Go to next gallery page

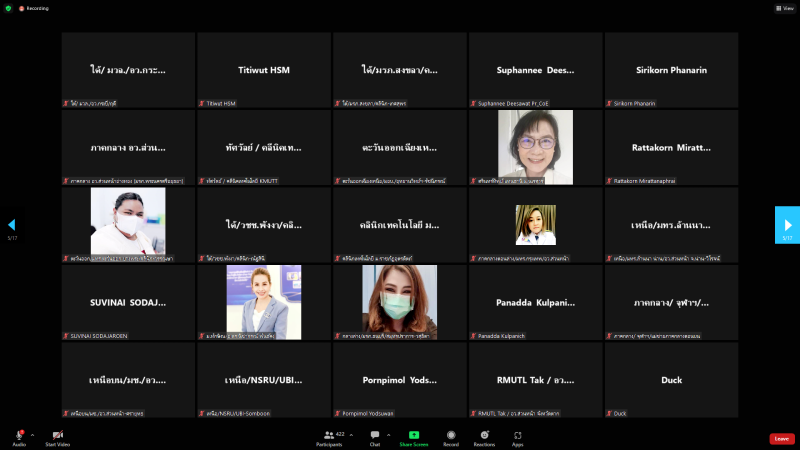coord(787,225)
